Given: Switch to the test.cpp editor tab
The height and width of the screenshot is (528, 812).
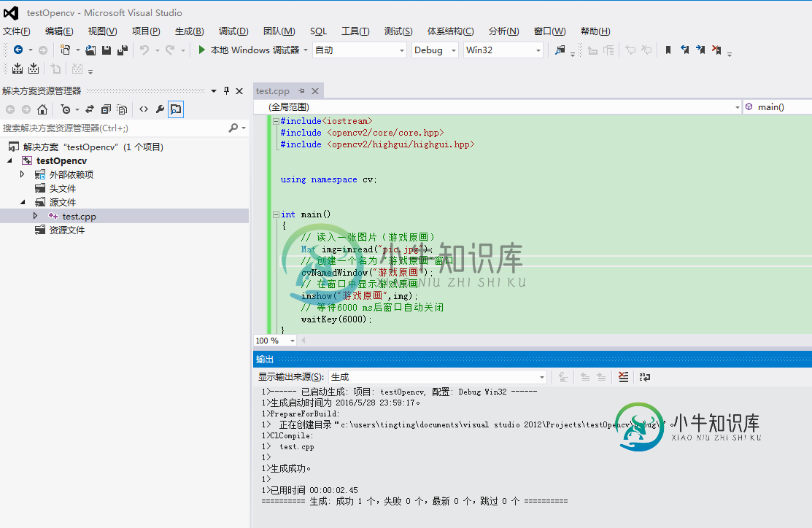Looking at the screenshot, I should pyautogui.click(x=272, y=91).
